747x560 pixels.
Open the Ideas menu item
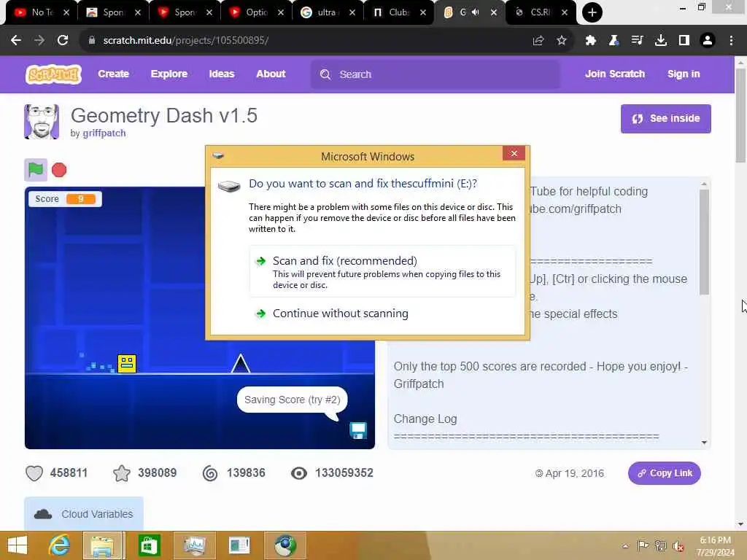tap(222, 74)
